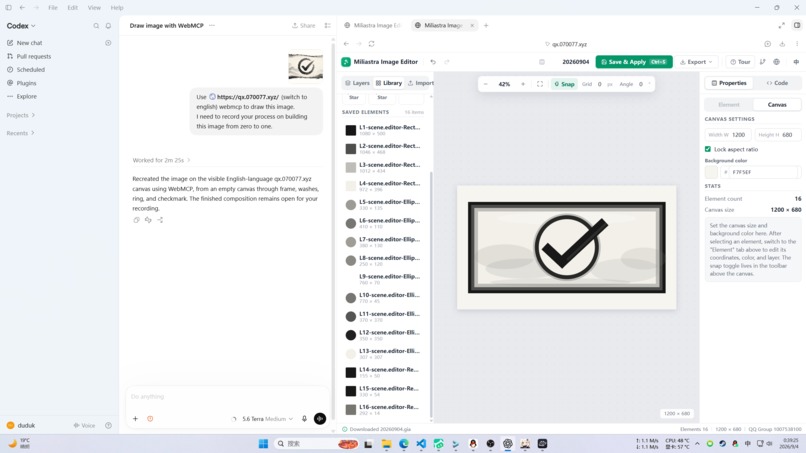Screen dimensions: 806x453
Task: Redo action in Miliastra editor
Action: 447,62
